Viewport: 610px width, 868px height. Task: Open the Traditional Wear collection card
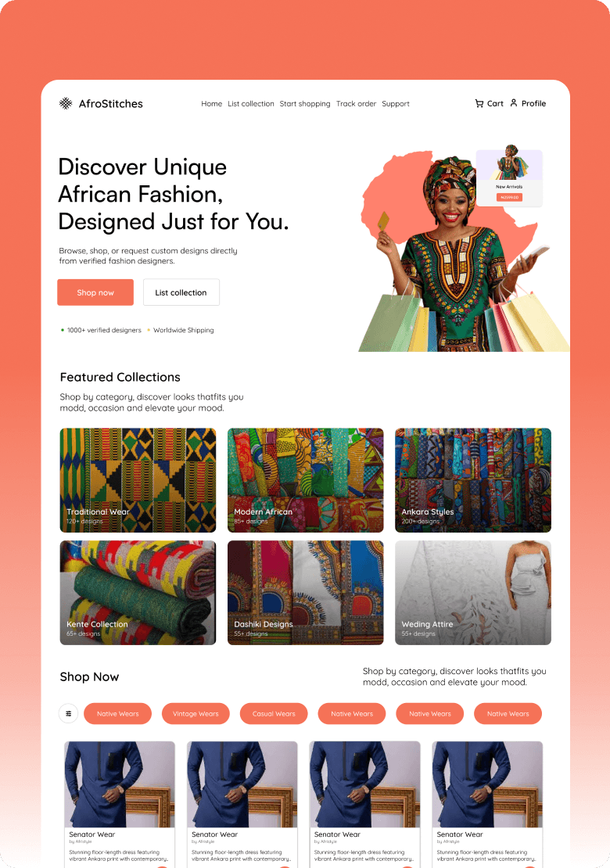pyautogui.click(x=138, y=480)
